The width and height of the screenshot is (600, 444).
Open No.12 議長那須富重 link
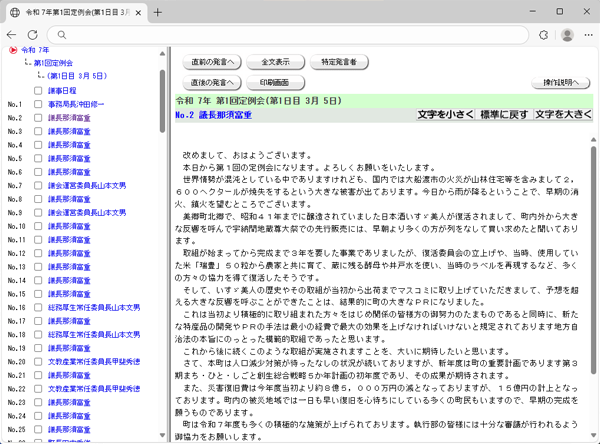click(x=69, y=253)
